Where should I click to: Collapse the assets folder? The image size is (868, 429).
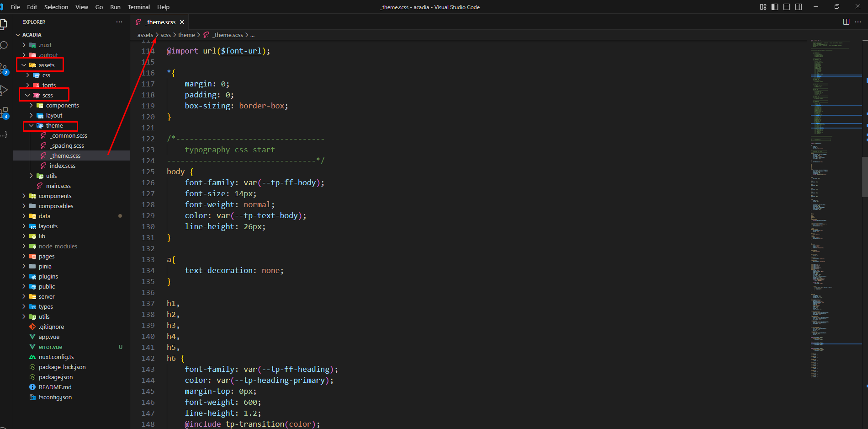point(72,65)
